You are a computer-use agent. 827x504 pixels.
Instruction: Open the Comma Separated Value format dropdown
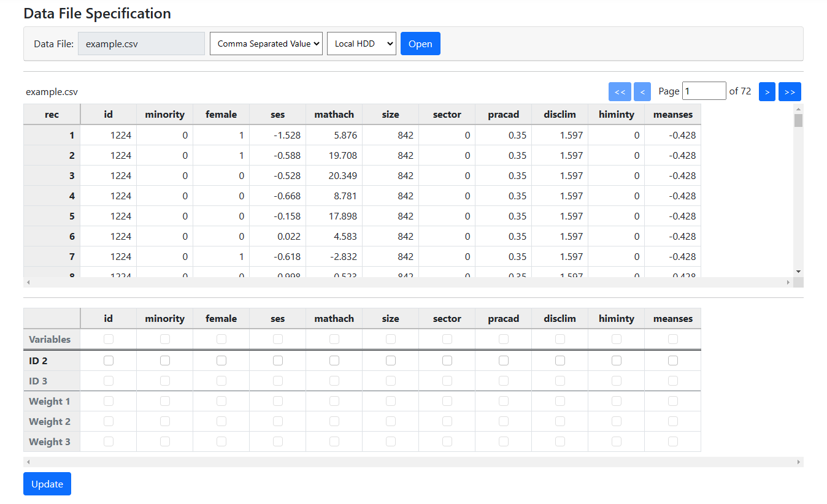266,44
